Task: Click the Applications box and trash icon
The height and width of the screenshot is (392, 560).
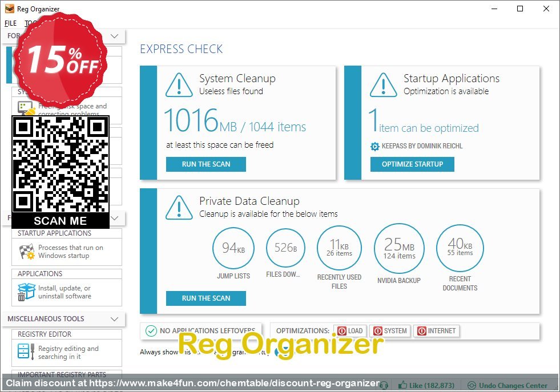Action: (26, 292)
